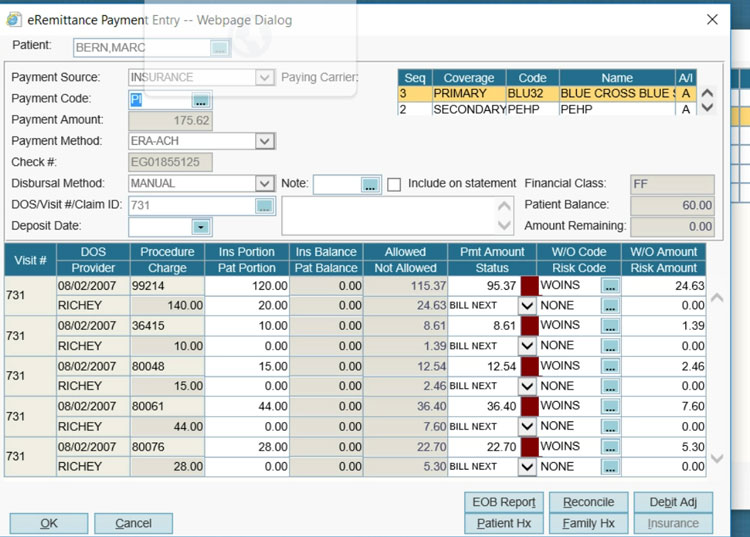
Task: Open Family Hx history
Action: [589, 524]
